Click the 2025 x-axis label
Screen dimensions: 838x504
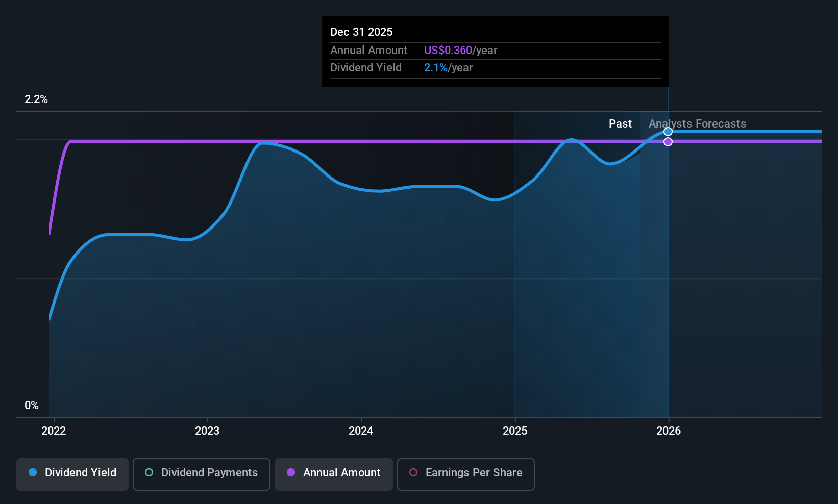click(515, 431)
